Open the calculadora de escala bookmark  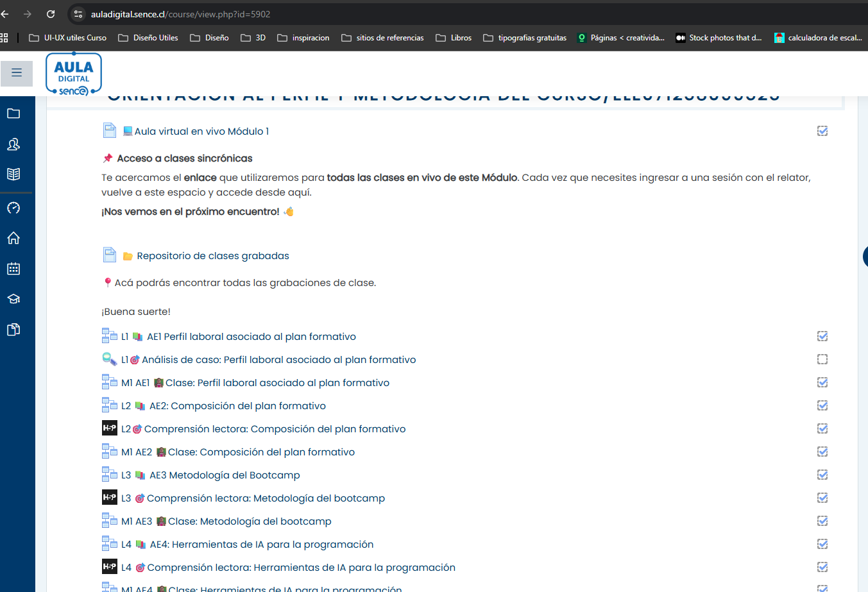(818, 38)
